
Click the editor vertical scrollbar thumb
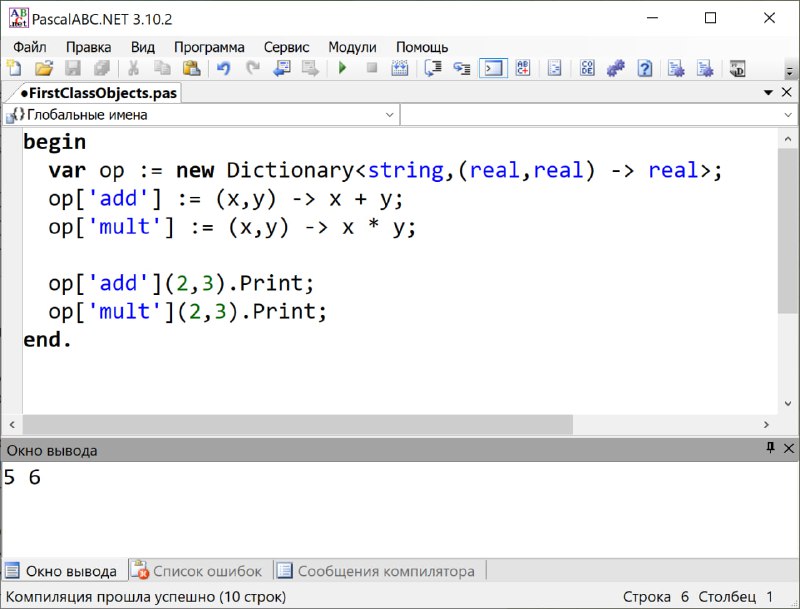pos(787,231)
